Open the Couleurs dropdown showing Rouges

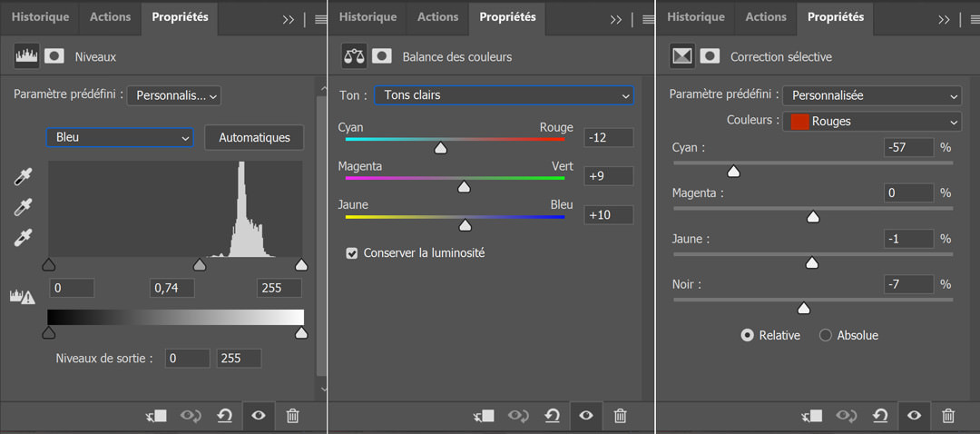[x=872, y=122]
